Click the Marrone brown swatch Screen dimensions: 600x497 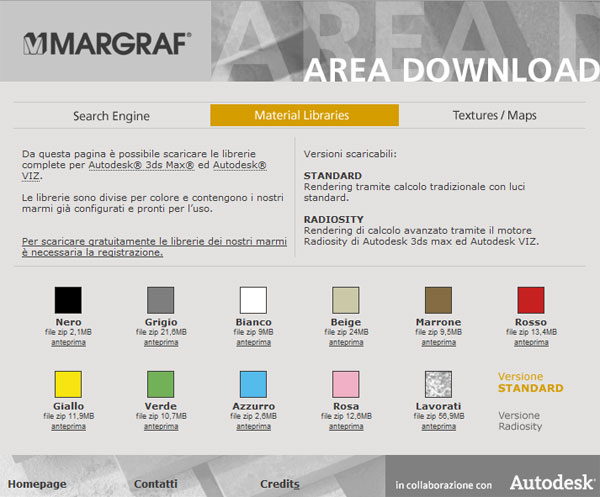[x=438, y=300]
